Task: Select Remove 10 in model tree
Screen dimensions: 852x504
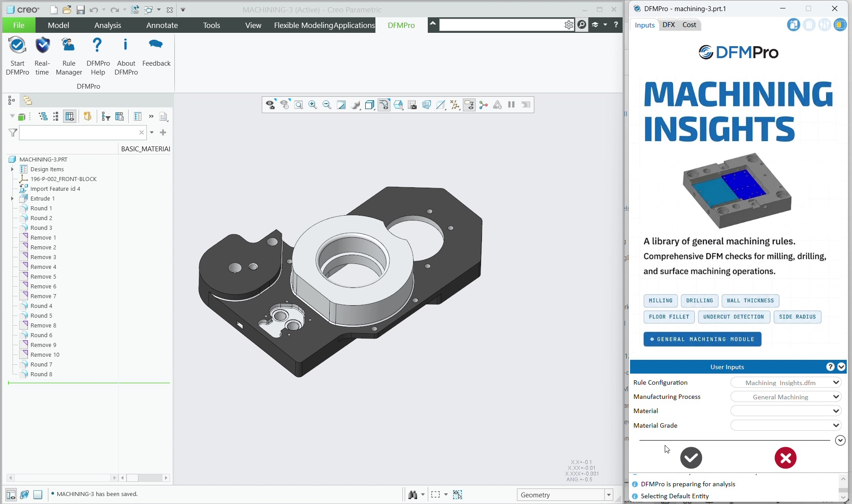Action: (44, 354)
